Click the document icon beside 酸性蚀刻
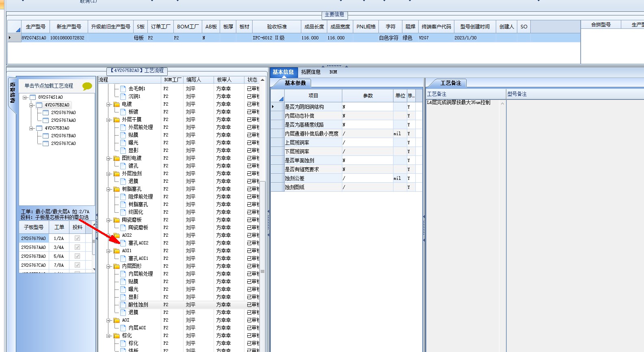Image resolution: width=644 pixels, height=352 pixels. point(123,305)
